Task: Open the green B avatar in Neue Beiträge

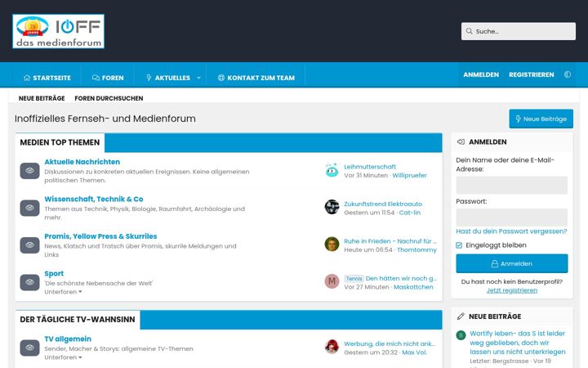Action: click(x=461, y=335)
